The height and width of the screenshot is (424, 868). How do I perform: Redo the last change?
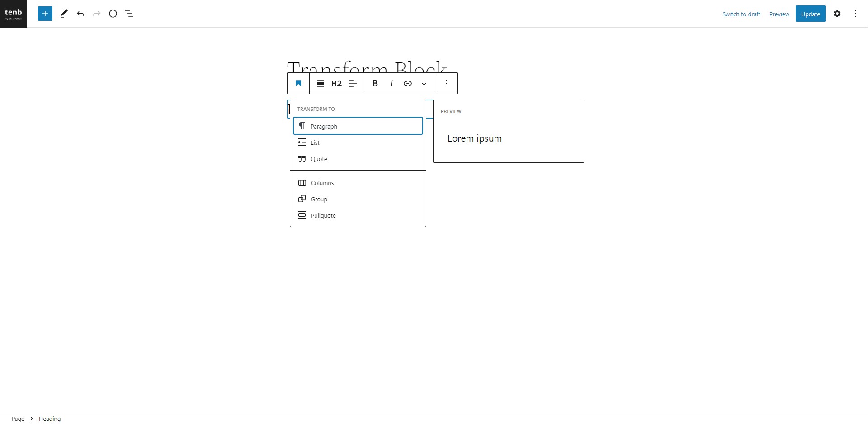click(x=97, y=14)
